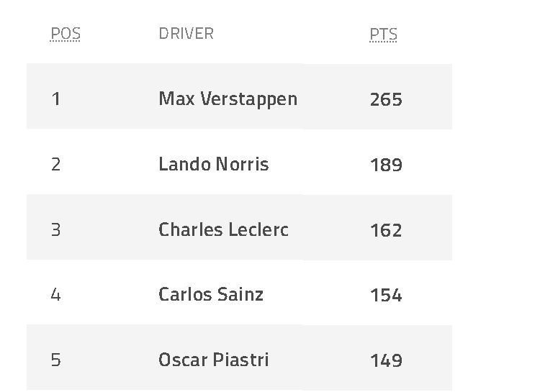Image resolution: width=540 pixels, height=392 pixels.
Task: Click empty area in Leclerc row
Action: [427, 227]
